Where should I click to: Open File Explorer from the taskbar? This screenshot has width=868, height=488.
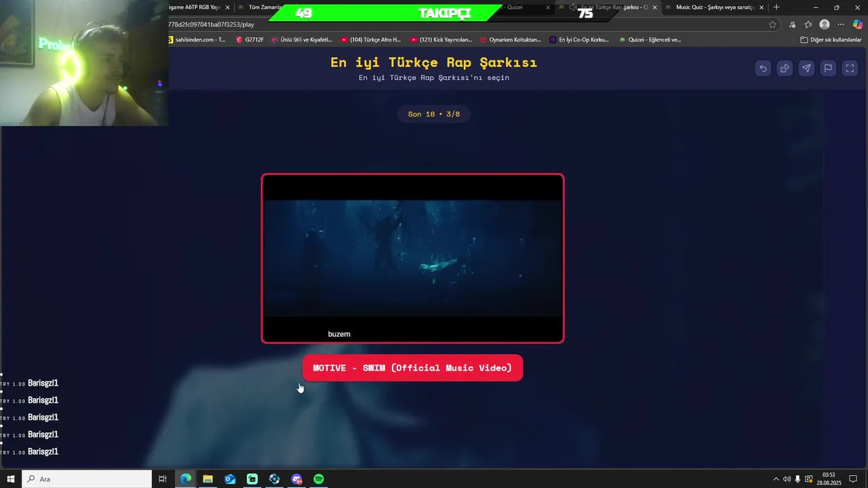(208, 479)
